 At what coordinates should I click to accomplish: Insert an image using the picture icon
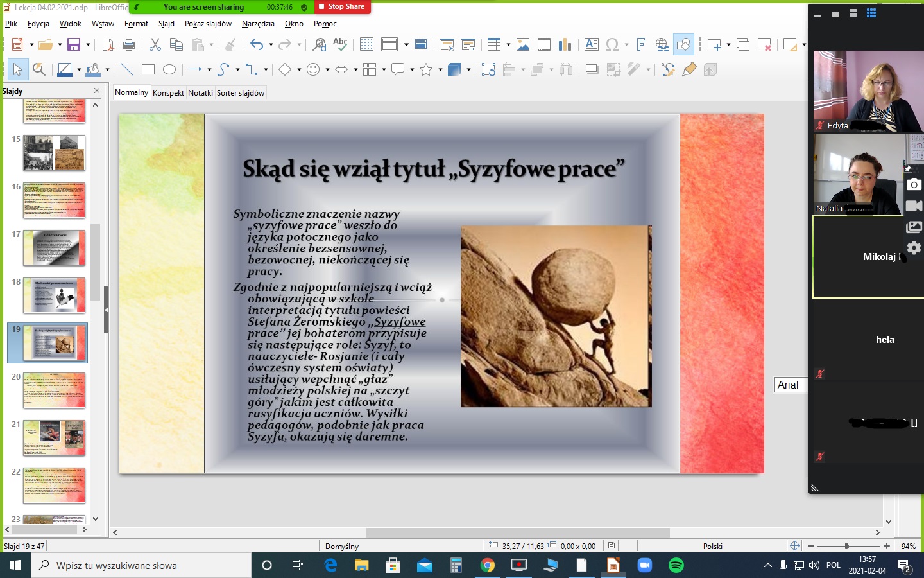pos(523,44)
